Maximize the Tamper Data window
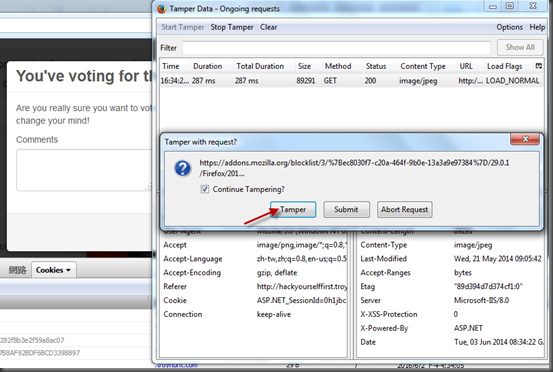The height and width of the screenshot is (372, 553). (510, 6)
